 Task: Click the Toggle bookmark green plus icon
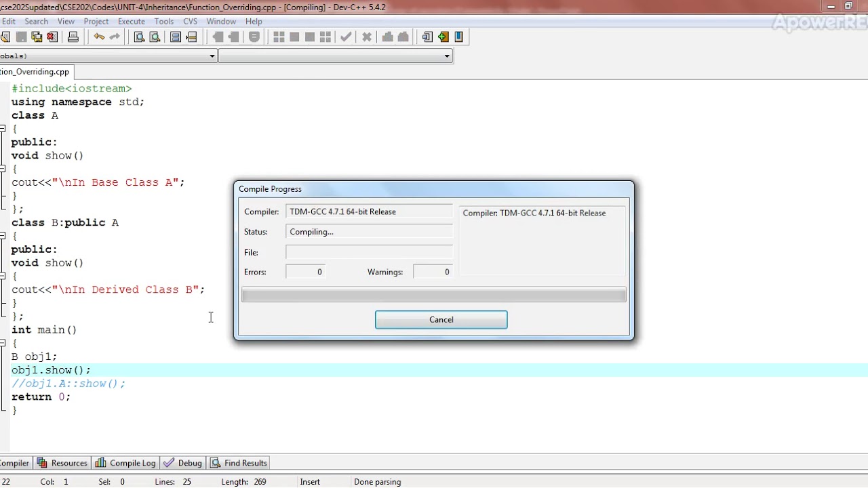pyautogui.click(x=443, y=37)
